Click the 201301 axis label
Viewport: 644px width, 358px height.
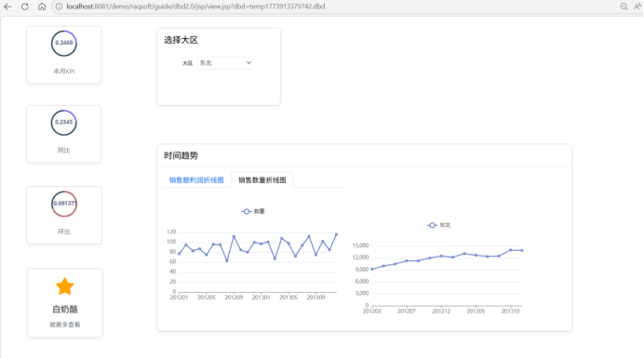(262, 298)
